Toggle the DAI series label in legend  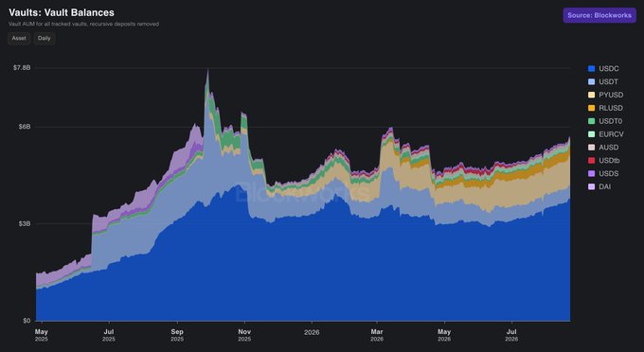(604, 186)
